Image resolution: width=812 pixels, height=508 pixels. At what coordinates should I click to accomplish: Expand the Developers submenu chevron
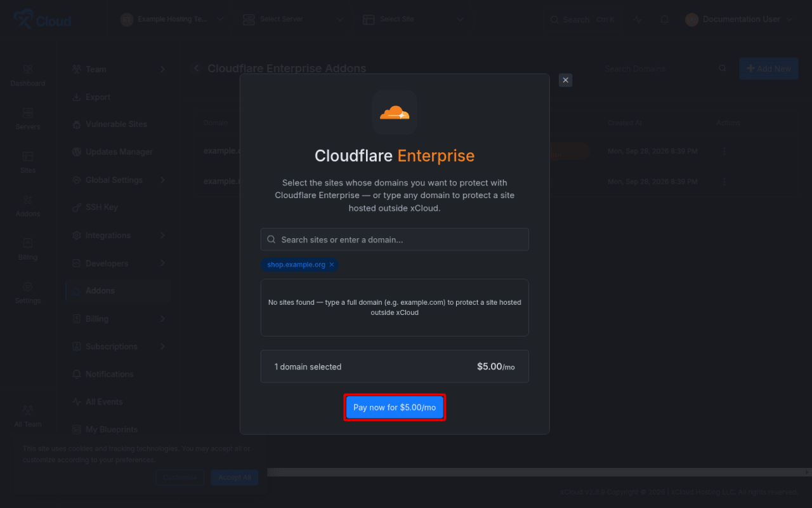coord(162,264)
